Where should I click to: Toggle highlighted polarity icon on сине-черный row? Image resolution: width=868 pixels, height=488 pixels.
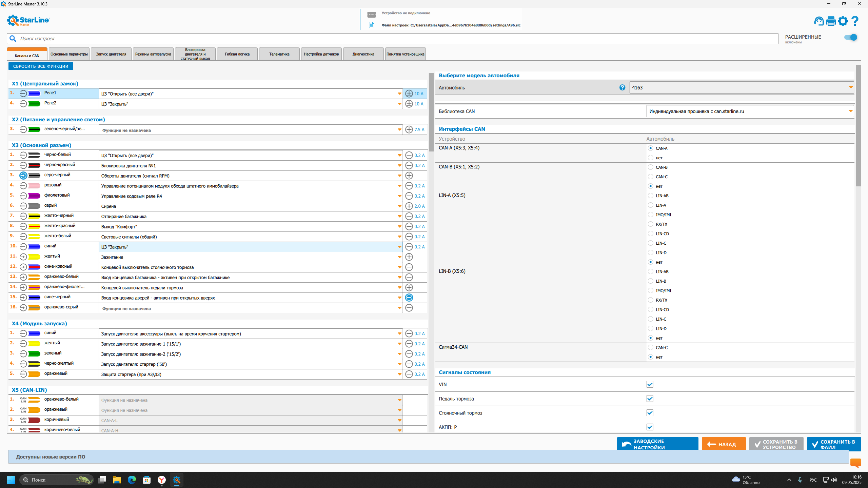click(409, 298)
